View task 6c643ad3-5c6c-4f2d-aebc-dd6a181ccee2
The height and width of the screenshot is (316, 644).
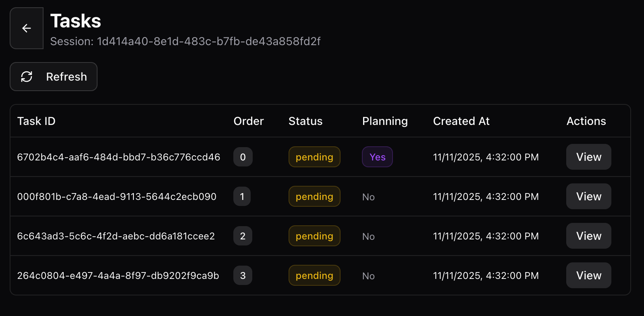(x=588, y=236)
